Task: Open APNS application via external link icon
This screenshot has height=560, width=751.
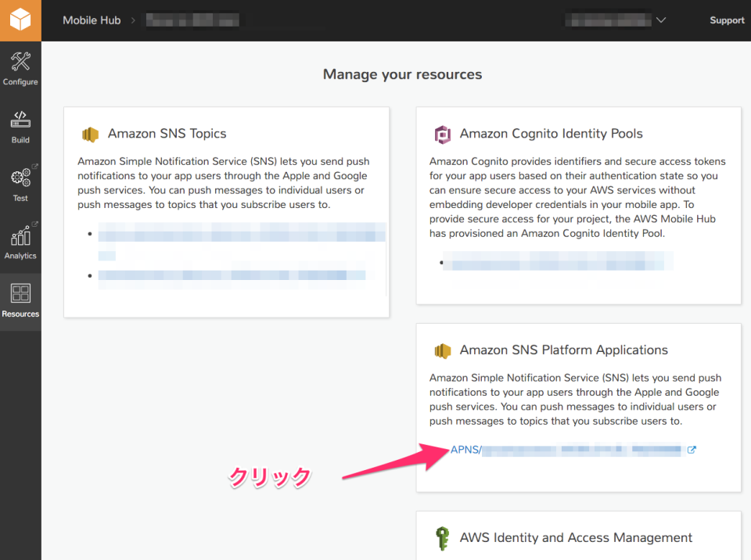Action: pos(692,450)
